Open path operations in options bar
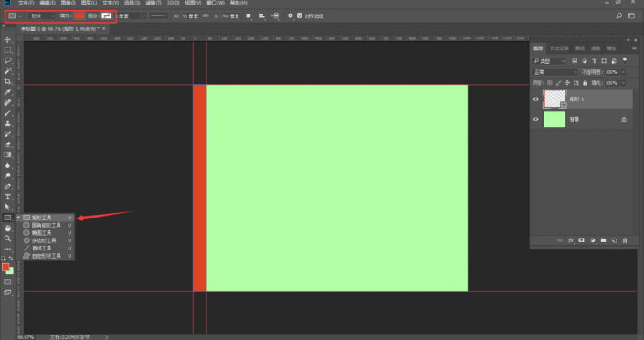The width and height of the screenshot is (644, 340). tap(248, 16)
